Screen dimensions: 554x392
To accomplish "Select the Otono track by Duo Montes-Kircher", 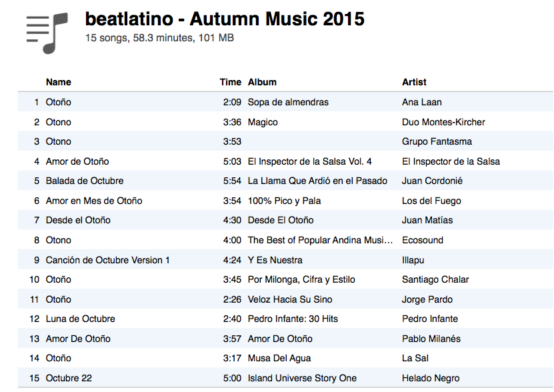I will 285,122.
